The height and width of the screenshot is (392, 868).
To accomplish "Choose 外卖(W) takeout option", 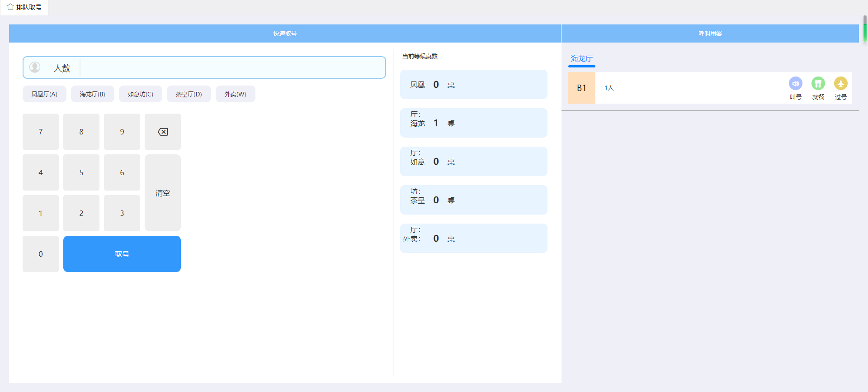I will [x=235, y=94].
